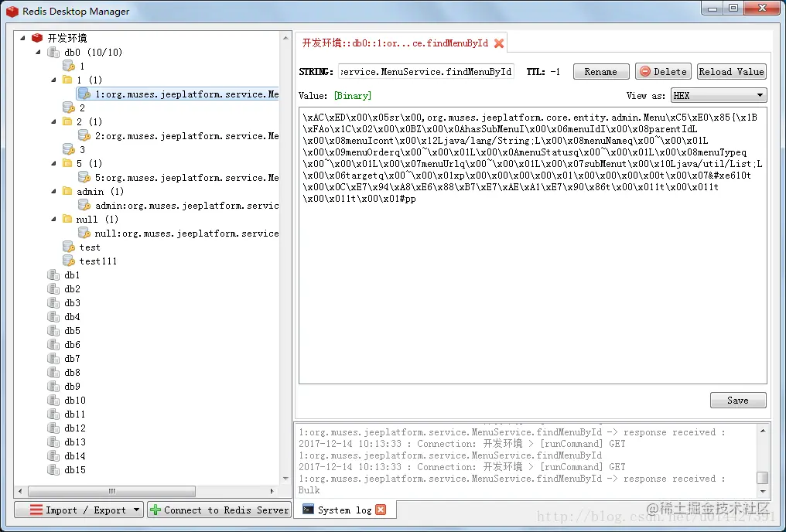Click the db6 database icon
The height and width of the screenshot is (532, 786).
click(x=53, y=344)
